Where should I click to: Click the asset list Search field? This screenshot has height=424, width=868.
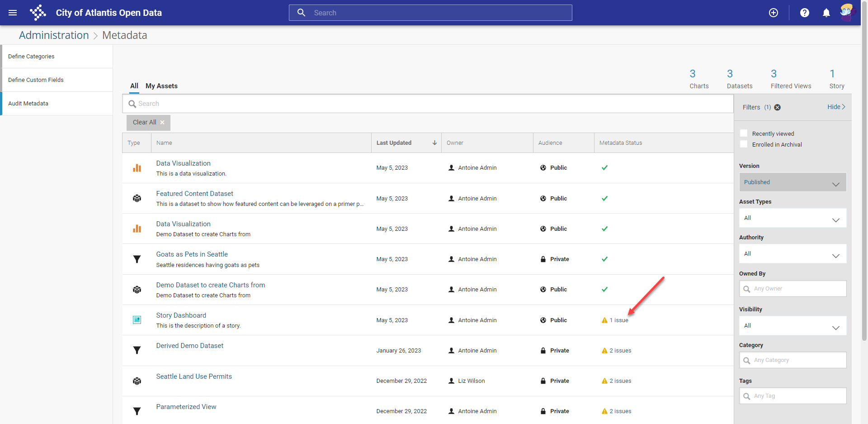(x=428, y=104)
